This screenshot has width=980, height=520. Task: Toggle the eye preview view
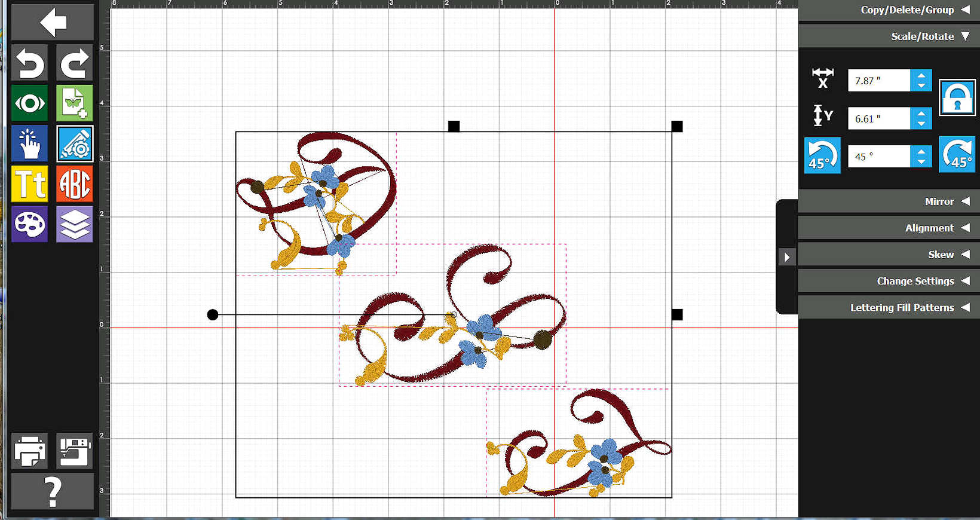(29, 103)
